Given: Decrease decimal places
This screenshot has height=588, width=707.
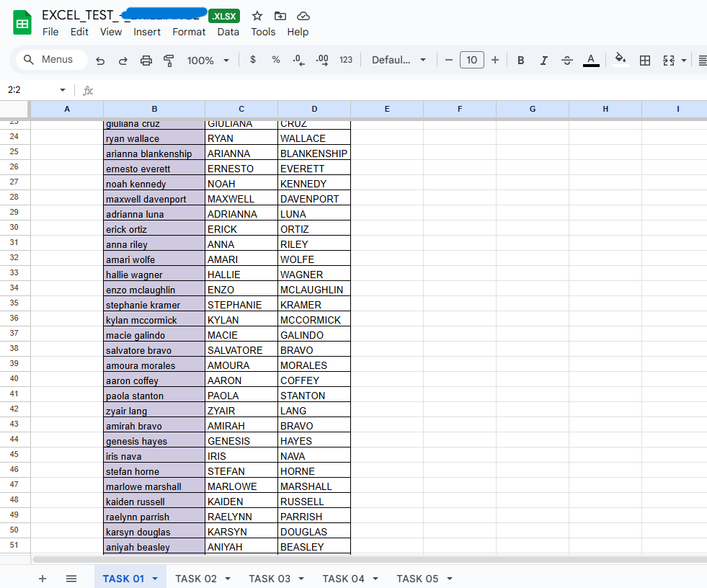Looking at the screenshot, I should (298, 60).
